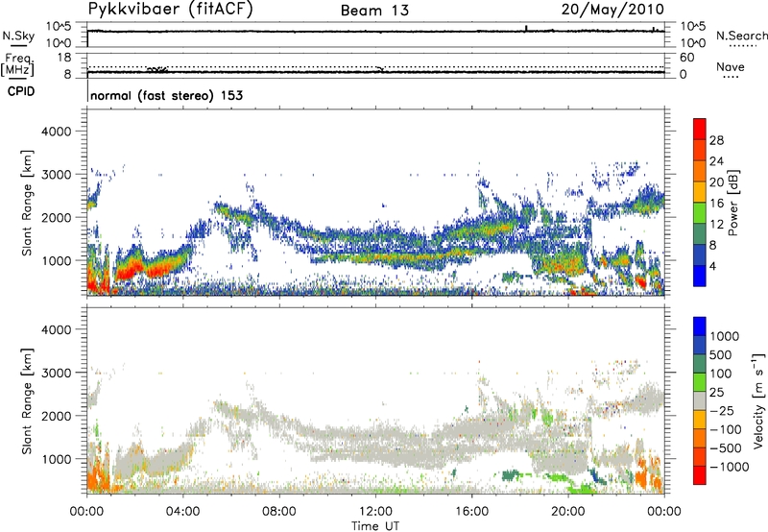Click the 4000 range tick in power panel
This screenshot has width=768, height=532.
57,132
